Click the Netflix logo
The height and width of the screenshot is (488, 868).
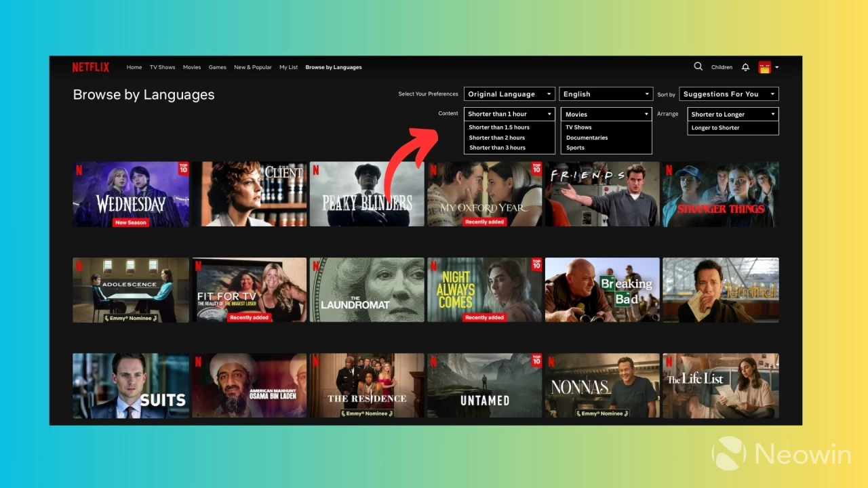[x=90, y=66]
